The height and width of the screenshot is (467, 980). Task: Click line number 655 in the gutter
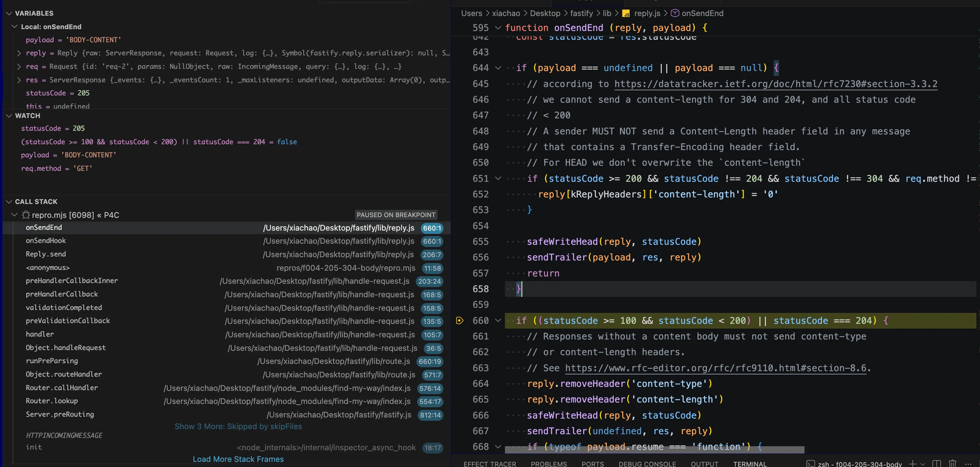tap(481, 242)
